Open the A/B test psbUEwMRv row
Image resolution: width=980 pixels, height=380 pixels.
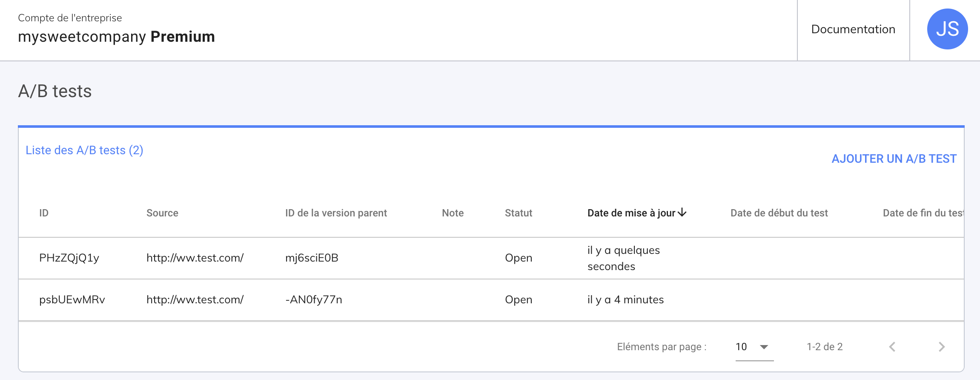72,300
